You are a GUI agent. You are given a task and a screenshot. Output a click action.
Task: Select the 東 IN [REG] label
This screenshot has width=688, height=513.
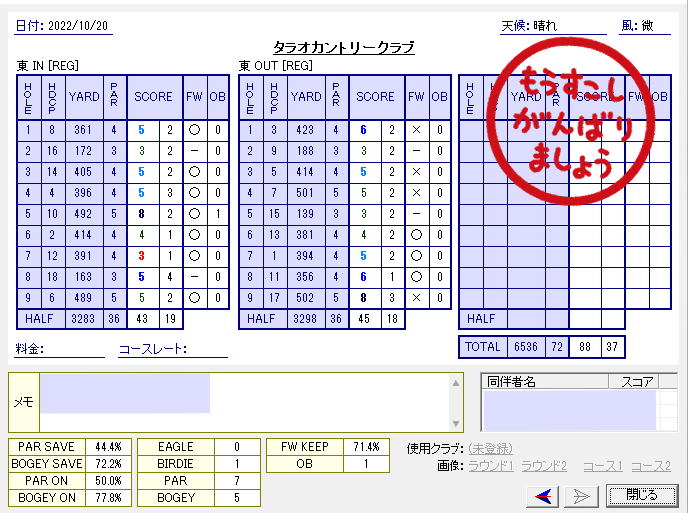pos(47,66)
